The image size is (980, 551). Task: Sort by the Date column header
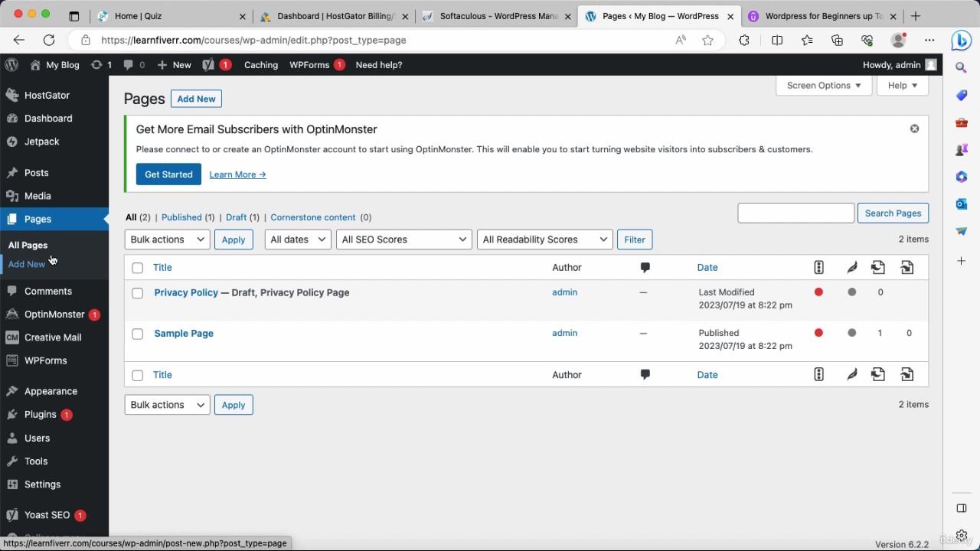click(707, 267)
